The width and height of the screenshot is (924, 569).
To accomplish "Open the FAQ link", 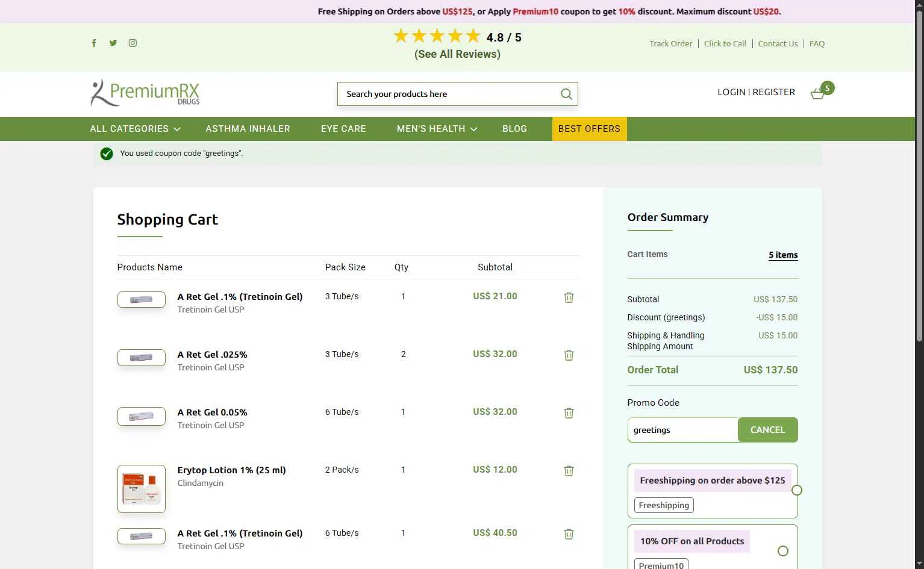I will pos(817,43).
